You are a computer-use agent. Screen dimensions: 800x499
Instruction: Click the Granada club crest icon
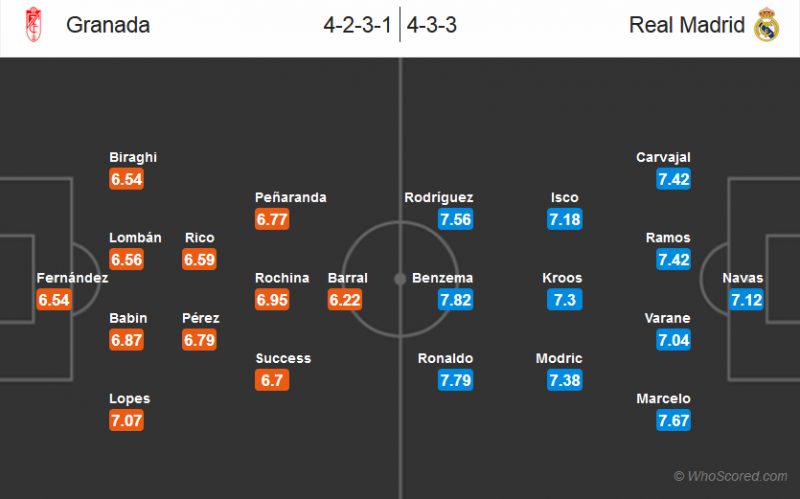click(35, 26)
